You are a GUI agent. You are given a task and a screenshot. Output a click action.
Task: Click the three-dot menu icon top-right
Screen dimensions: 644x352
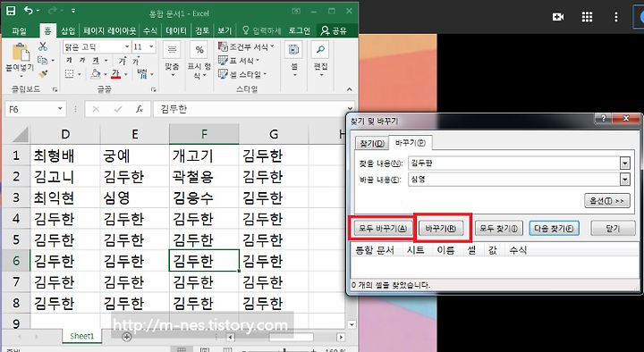tap(615, 17)
